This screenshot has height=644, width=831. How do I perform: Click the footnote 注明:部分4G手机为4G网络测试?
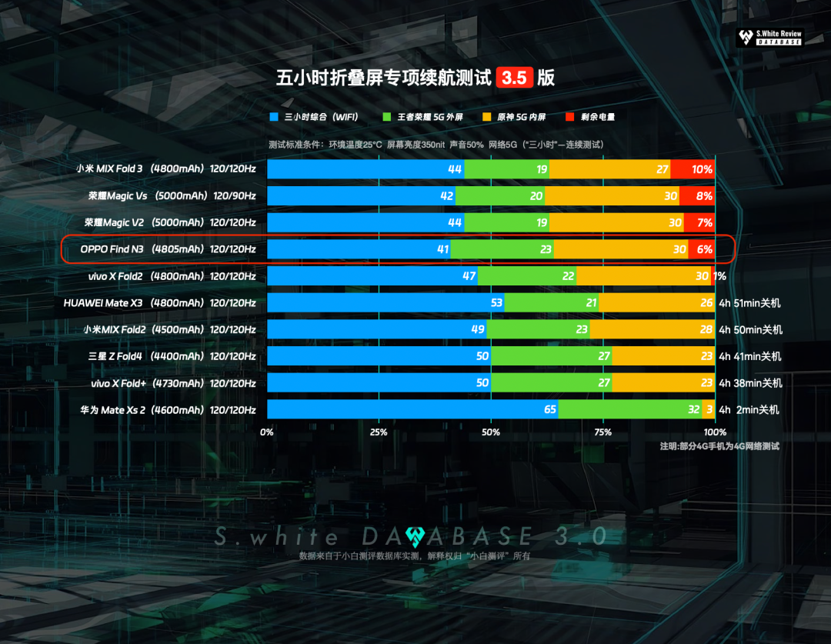coord(719,446)
